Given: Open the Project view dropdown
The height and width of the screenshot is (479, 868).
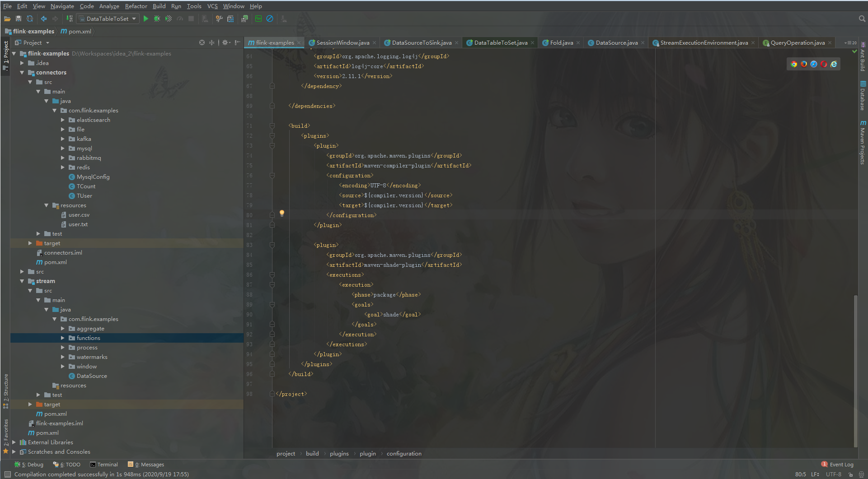Looking at the screenshot, I should coord(32,42).
